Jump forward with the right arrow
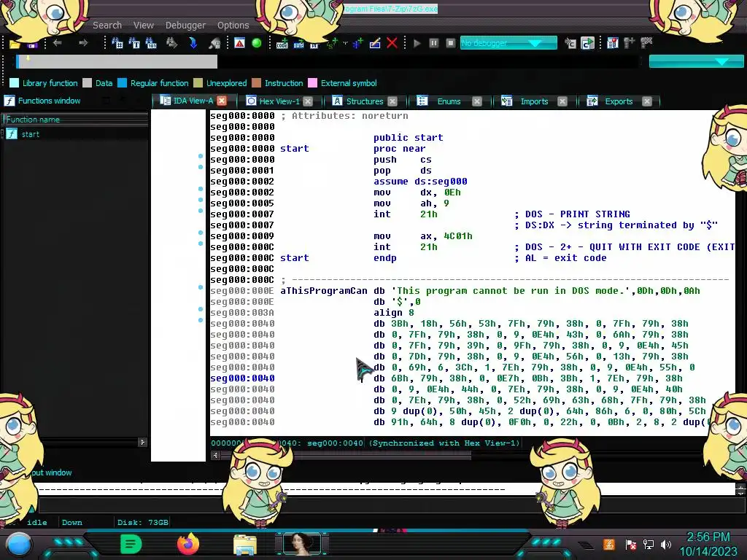Image resolution: width=747 pixels, height=560 pixels. tap(83, 43)
